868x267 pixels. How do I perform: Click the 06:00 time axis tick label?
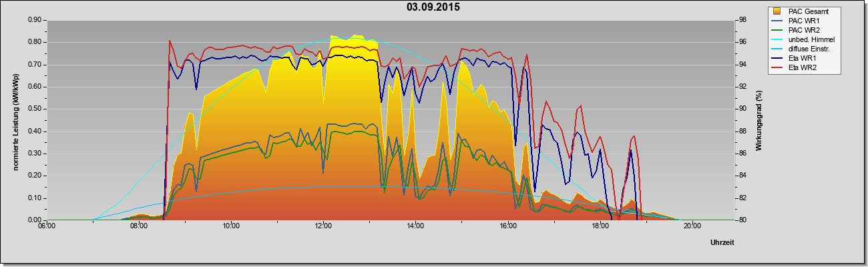tap(47, 226)
